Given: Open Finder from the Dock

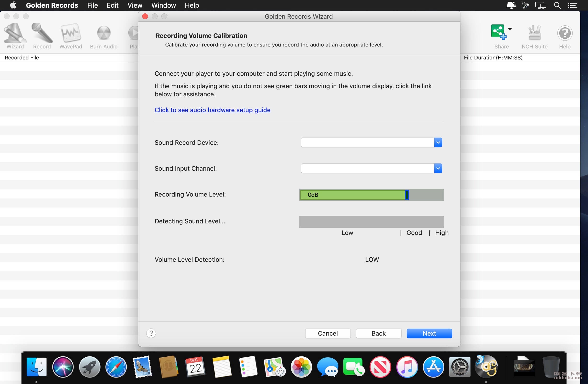Looking at the screenshot, I should [x=36, y=367].
